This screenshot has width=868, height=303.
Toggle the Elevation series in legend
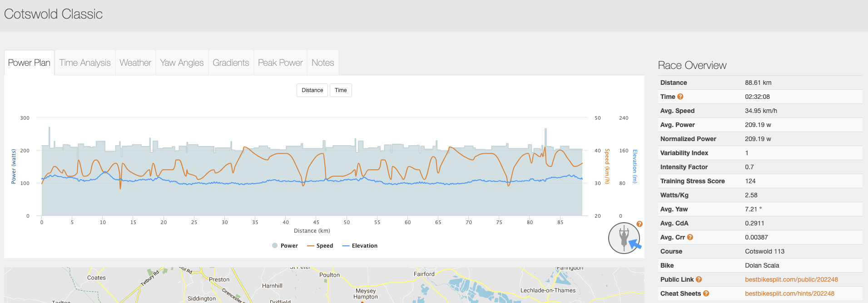(x=360, y=246)
